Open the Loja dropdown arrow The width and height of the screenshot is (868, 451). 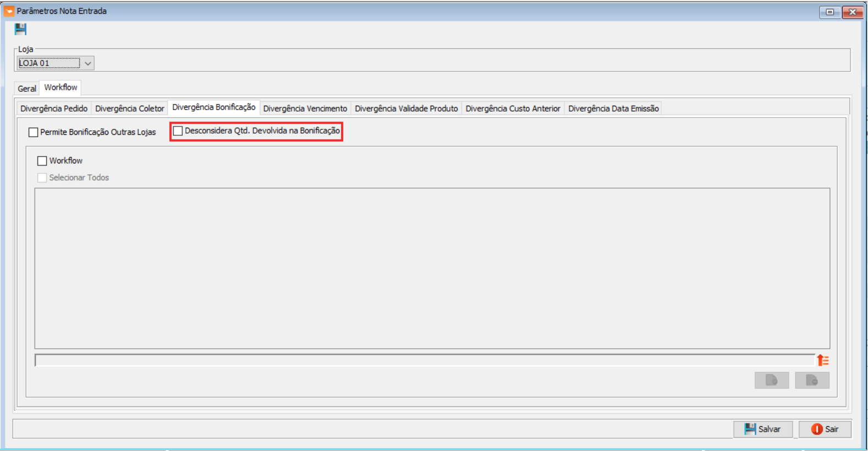(x=87, y=63)
